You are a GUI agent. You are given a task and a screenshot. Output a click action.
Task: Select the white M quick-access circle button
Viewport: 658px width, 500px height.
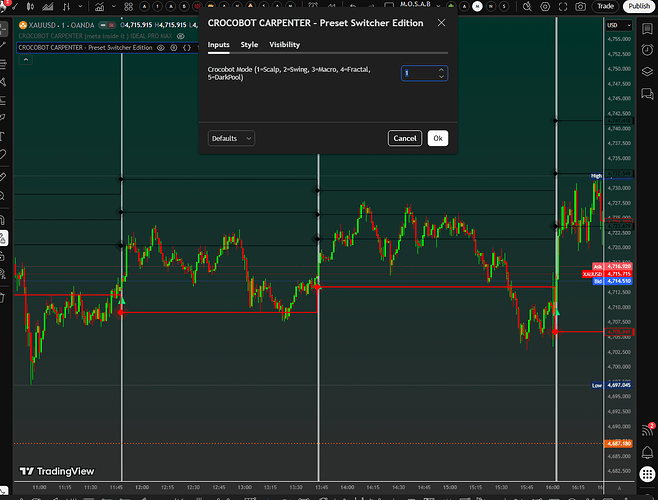477,6
